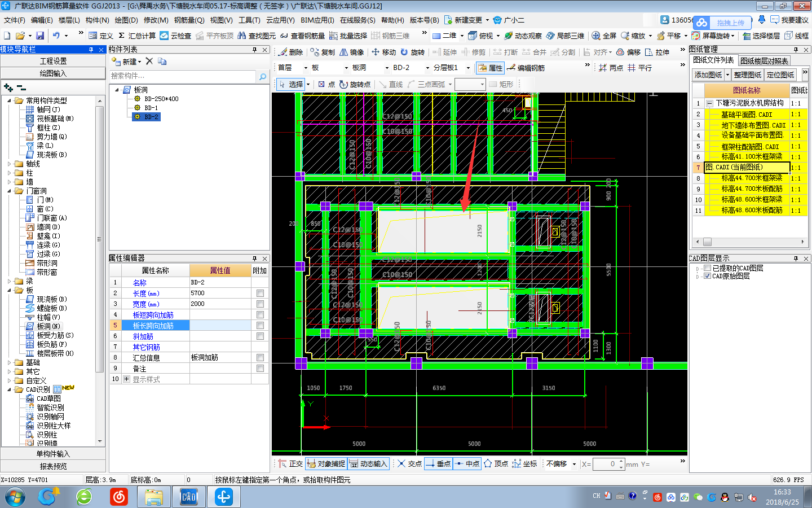This screenshot has height=508, width=812.
Task: Open the BD-2 component dropdown
Action: 427,68
